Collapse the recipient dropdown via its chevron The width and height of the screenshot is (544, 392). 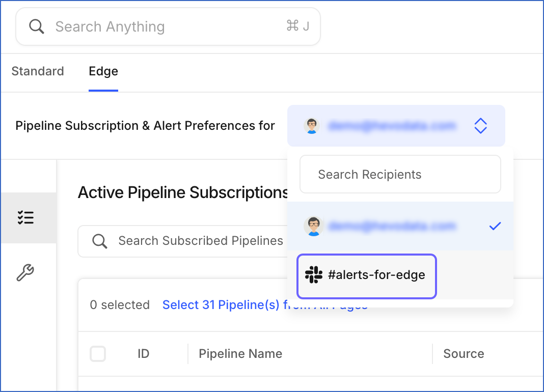tap(480, 126)
